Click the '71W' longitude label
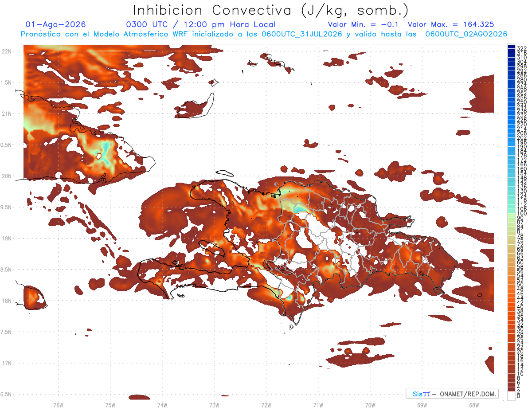Viewport: 532px width, 411px height. tap(318, 405)
